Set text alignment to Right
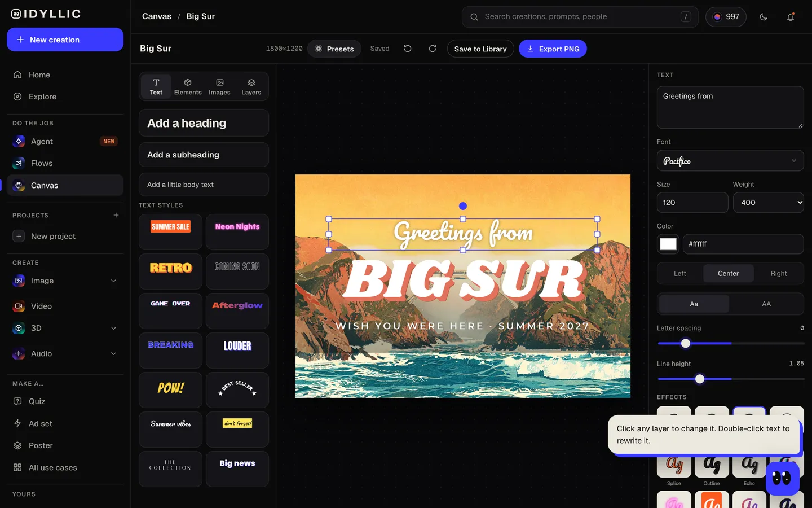This screenshot has width=812, height=508. 779,273
